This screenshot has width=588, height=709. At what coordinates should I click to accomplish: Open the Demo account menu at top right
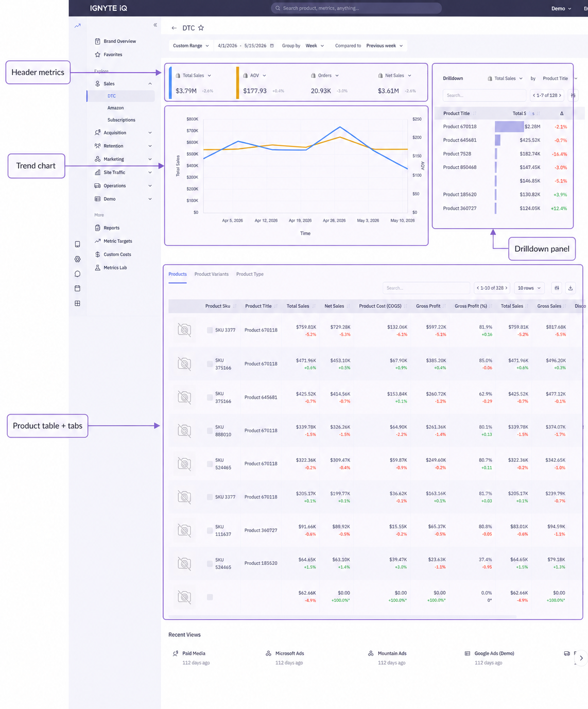(x=561, y=9)
